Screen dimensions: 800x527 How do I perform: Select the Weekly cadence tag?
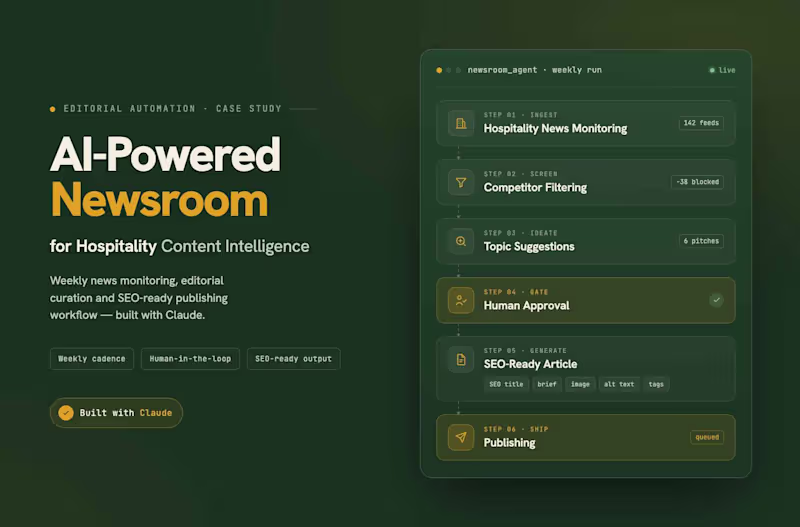[x=92, y=359]
